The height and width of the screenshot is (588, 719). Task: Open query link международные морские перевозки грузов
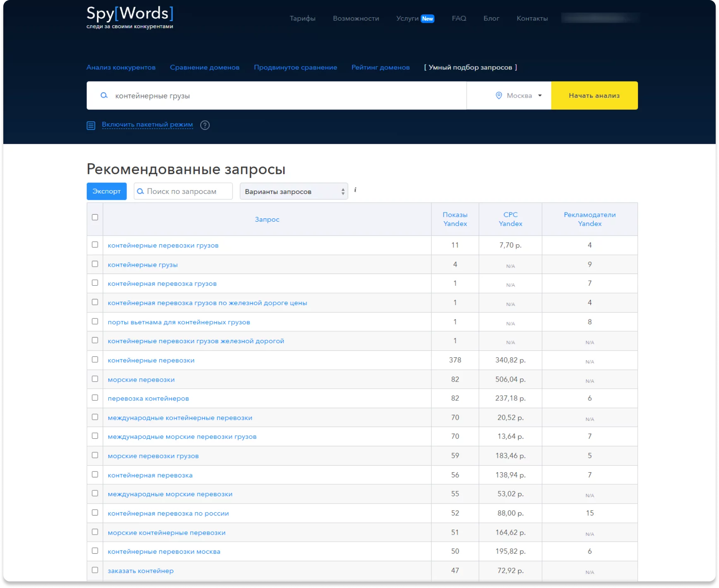click(x=182, y=437)
